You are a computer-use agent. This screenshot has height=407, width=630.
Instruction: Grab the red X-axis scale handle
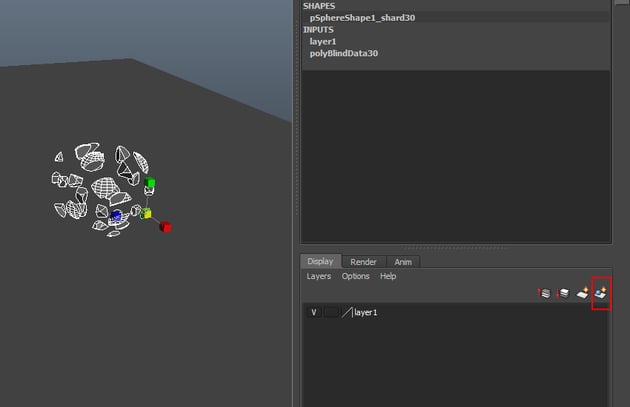point(166,227)
